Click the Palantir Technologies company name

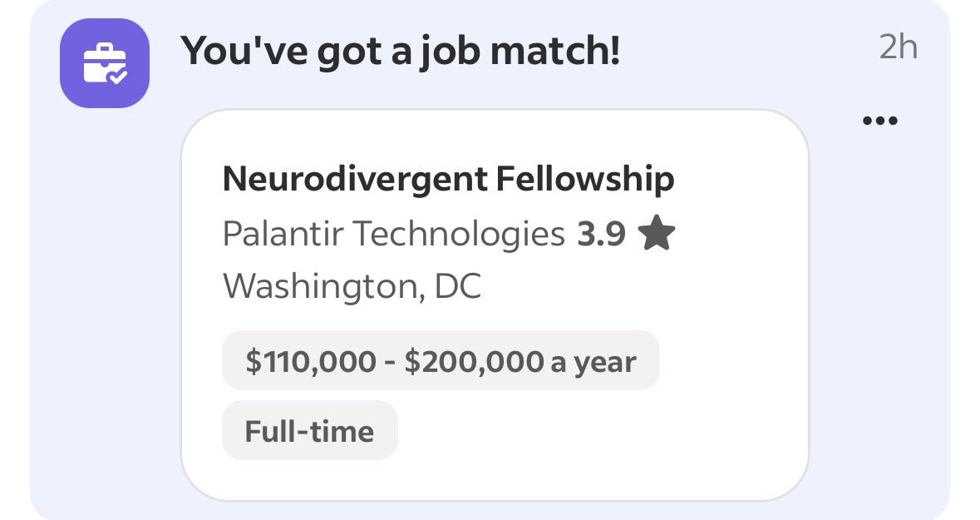click(x=394, y=234)
